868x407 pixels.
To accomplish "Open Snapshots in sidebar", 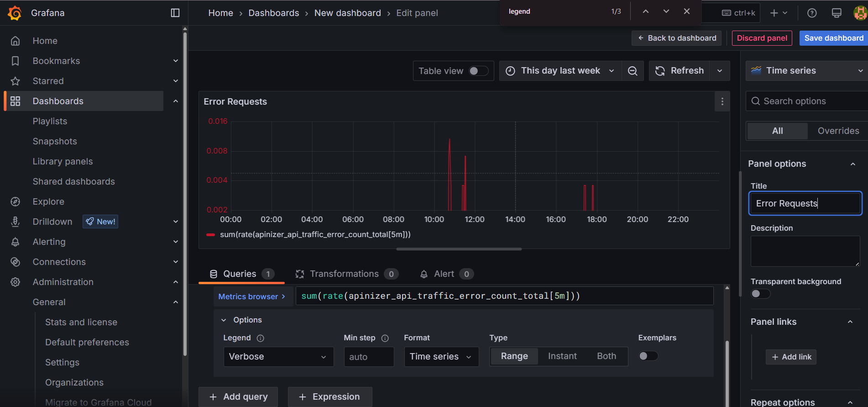I will 55,141.
